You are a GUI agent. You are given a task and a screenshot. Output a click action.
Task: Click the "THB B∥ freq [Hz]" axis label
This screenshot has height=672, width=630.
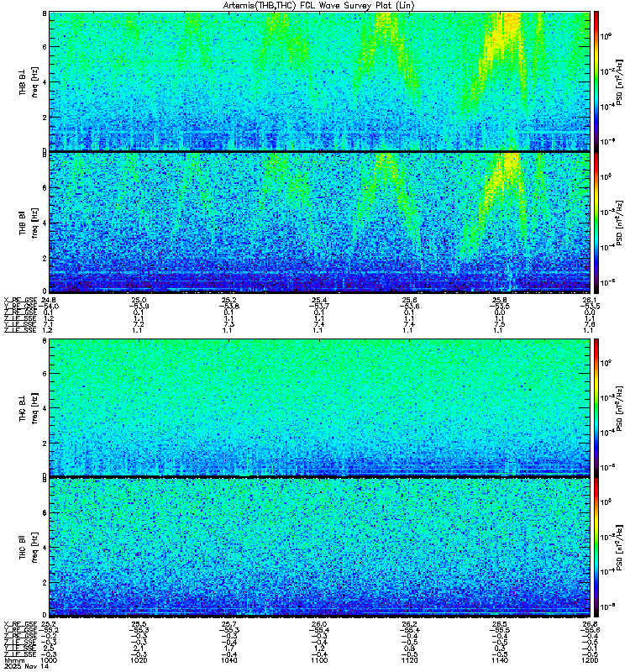click(x=29, y=223)
